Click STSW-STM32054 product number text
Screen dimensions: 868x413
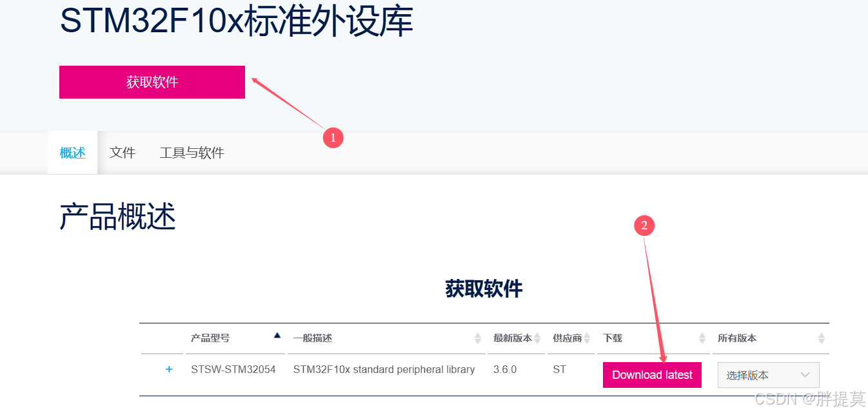(x=233, y=370)
